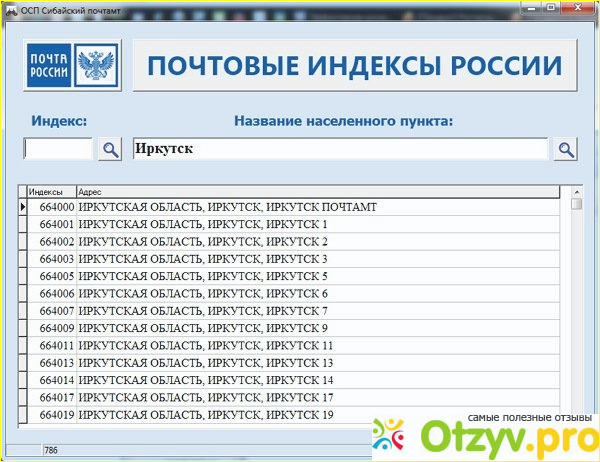Click the Почта России logo
600x462 pixels.
pyautogui.click(x=71, y=66)
